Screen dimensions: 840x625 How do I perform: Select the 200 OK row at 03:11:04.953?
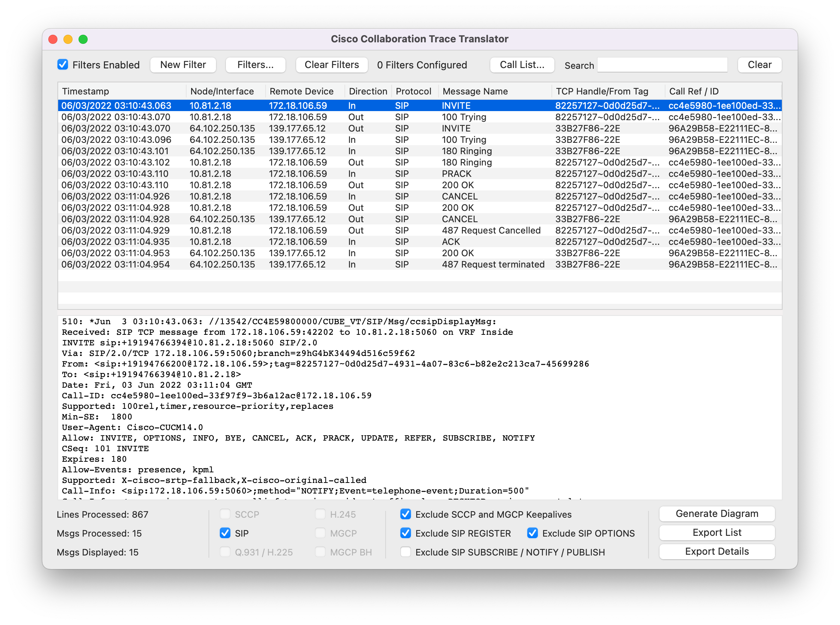[x=420, y=253]
